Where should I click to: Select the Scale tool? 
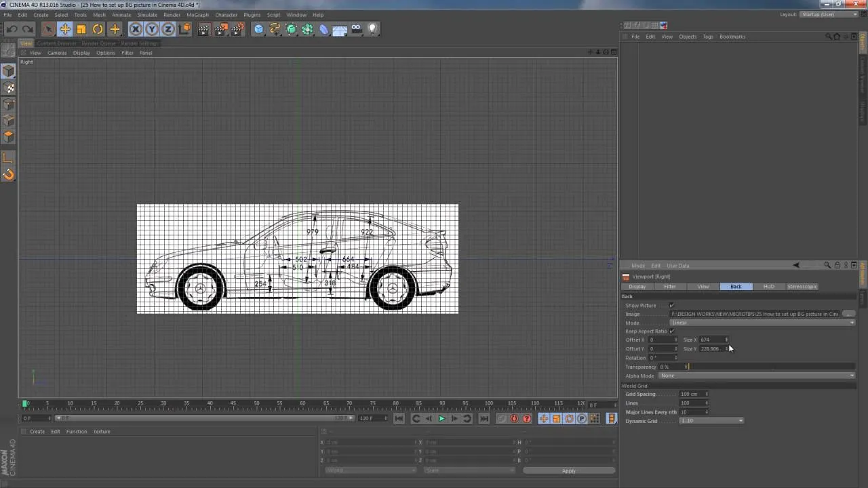tap(81, 28)
